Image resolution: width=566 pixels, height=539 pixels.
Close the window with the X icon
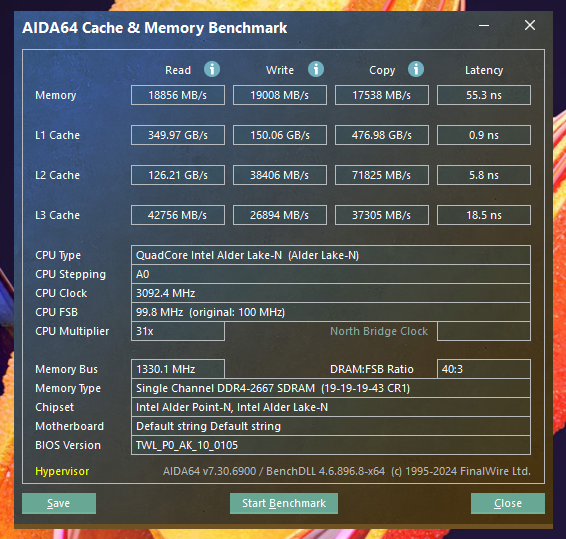(x=530, y=25)
